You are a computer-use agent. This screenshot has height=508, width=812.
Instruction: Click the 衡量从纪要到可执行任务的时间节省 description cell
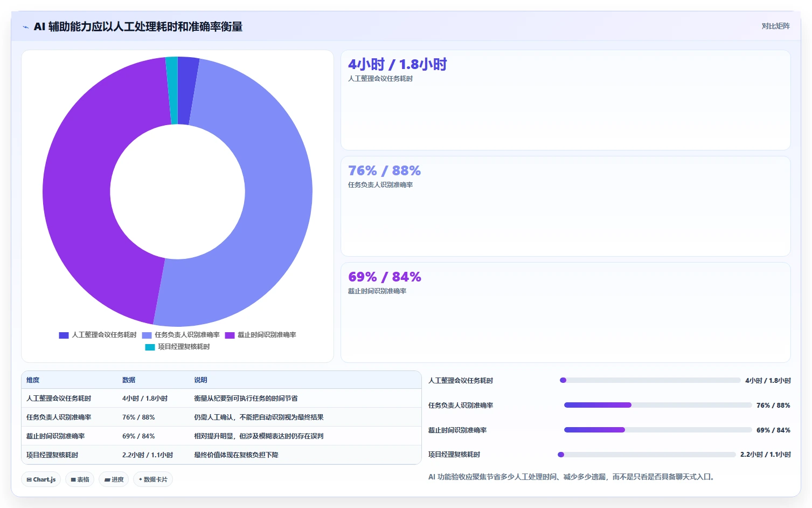point(246,399)
